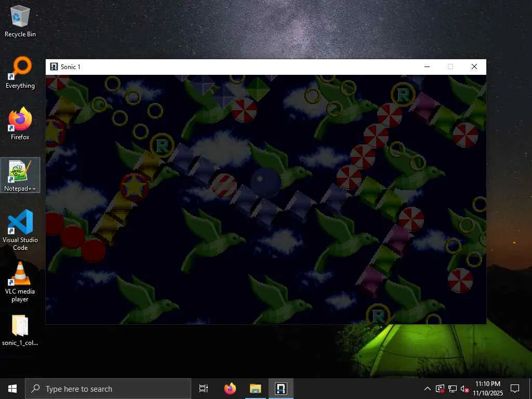Click the Sonic 1 window title icon
Image resolution: width=532 pixels, height=399 pixels.
[x=54, y=67]
